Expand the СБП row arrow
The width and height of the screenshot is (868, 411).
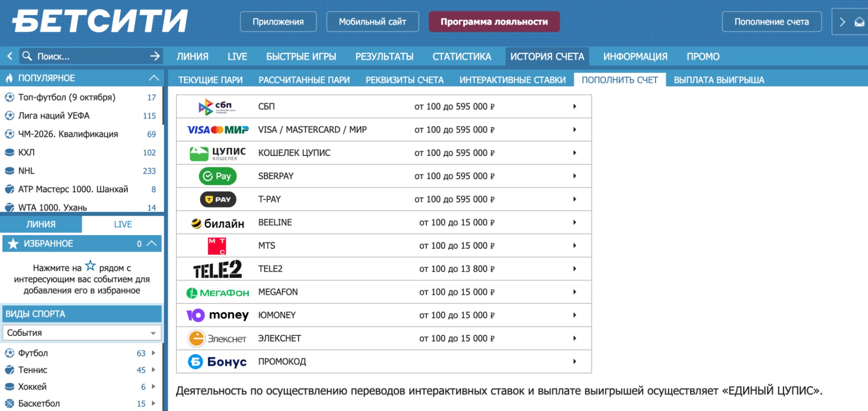574,106
